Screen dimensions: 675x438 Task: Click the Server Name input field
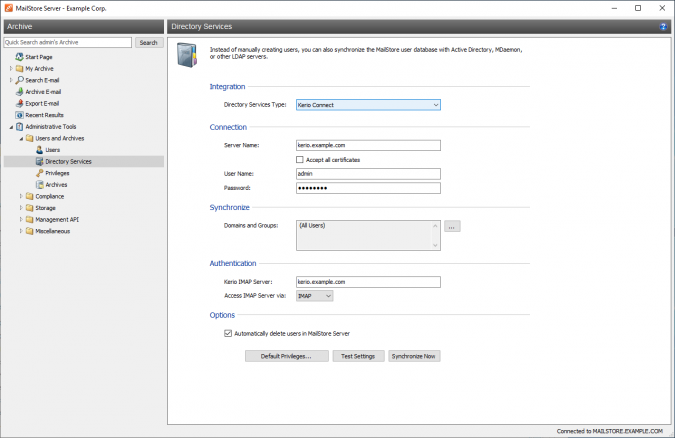click(x=368, y=145)
